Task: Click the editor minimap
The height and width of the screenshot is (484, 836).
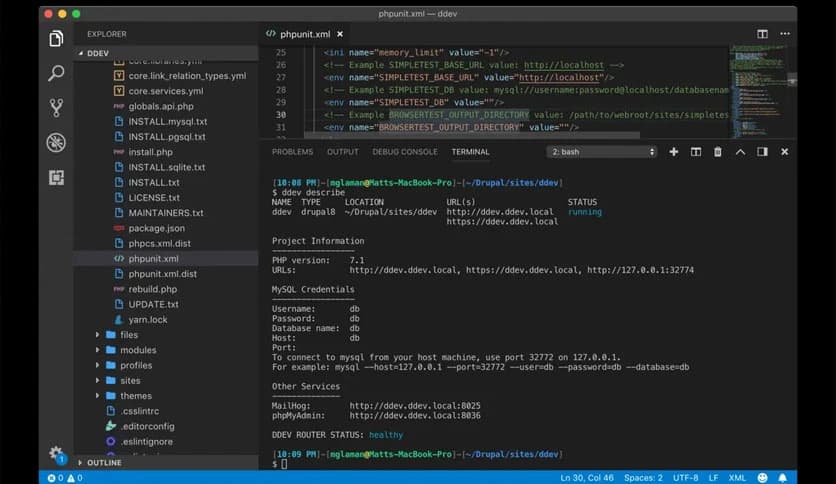Action: coord(760,92)
